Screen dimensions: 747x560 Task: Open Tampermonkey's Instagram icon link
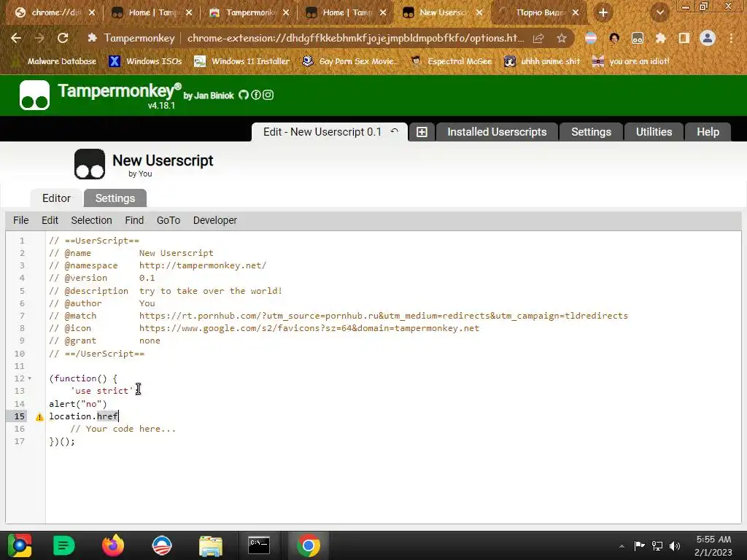[268, 95]
